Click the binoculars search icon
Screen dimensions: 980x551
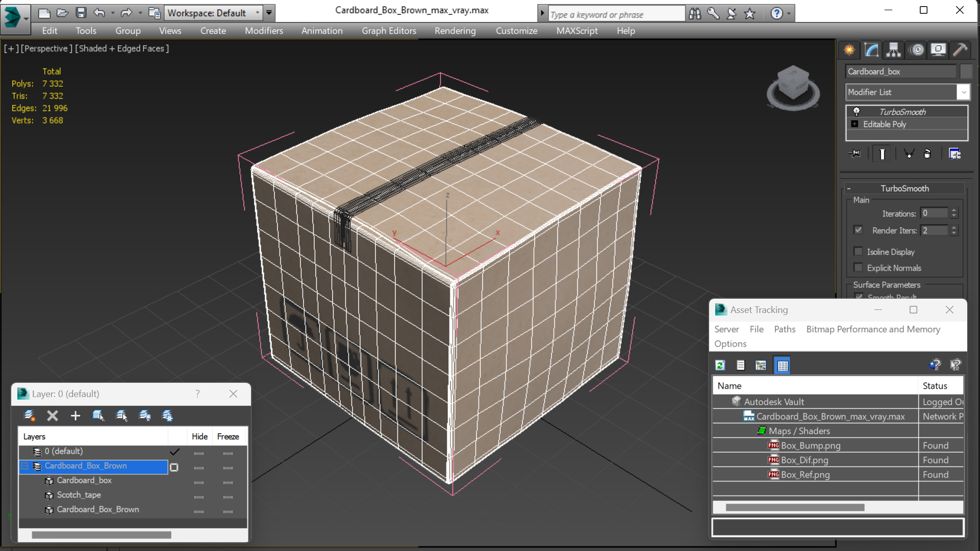[694, 14]
